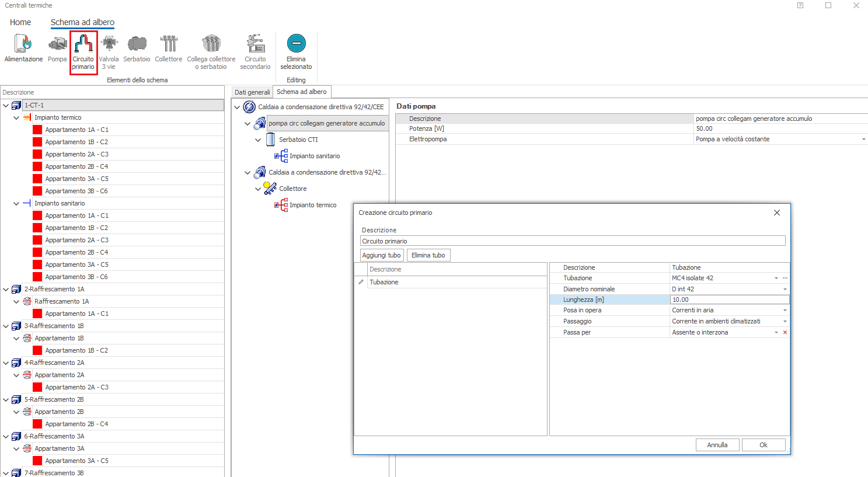
Task: Click the Collettore ribbon icon
Action: pos(169,50)
